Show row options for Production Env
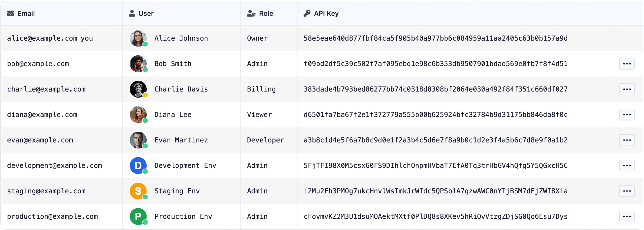644x230 pixels. click(x=626, y=216)
